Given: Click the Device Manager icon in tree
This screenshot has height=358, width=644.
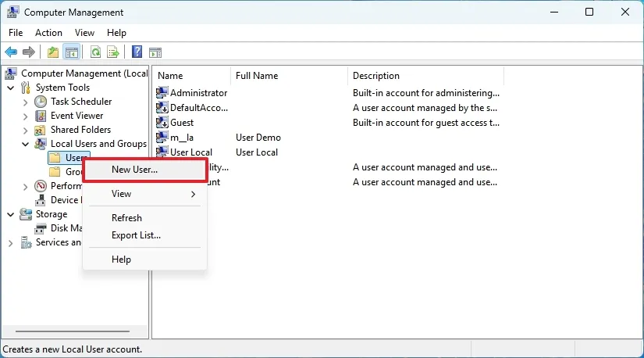Looking at the screenshot, I should [x=41, y=200].
